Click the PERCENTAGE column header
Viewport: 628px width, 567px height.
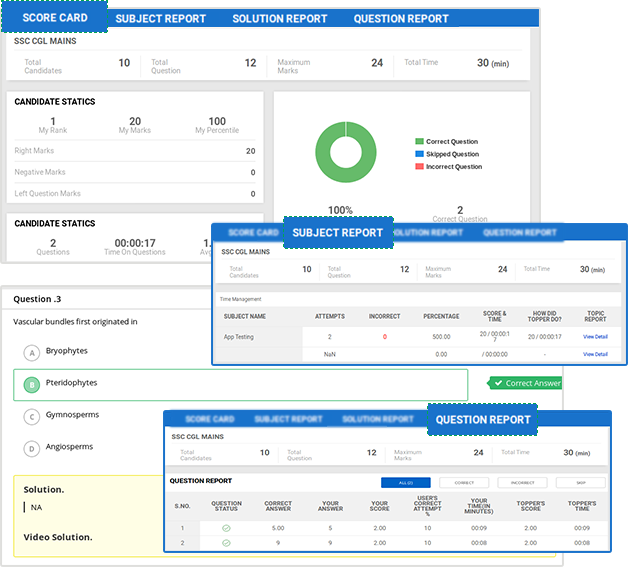[441, 316]
